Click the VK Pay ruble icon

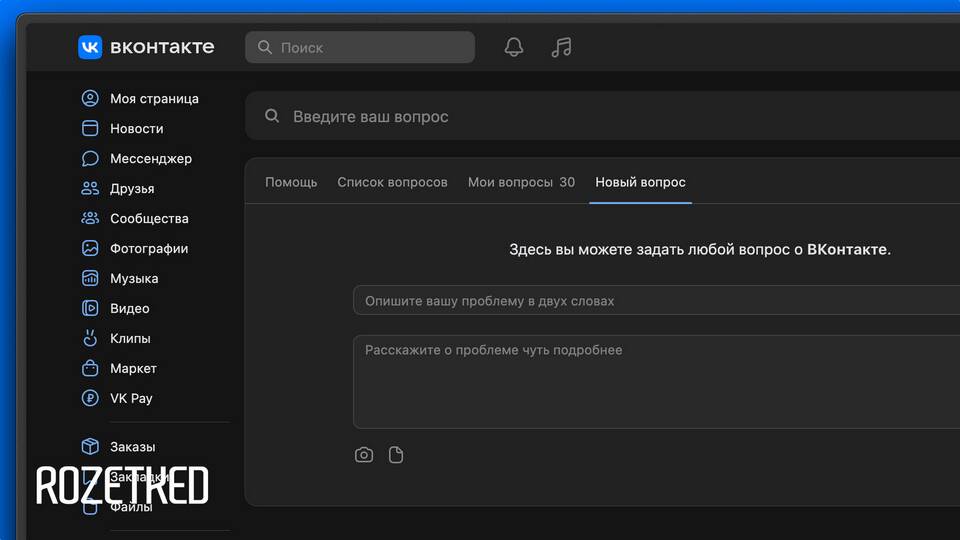90,398
